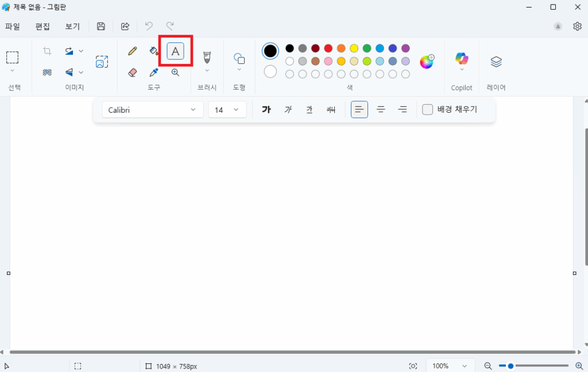Select the Eraser tool
This screenshot has width=588, height=372.
pos(133,72)
